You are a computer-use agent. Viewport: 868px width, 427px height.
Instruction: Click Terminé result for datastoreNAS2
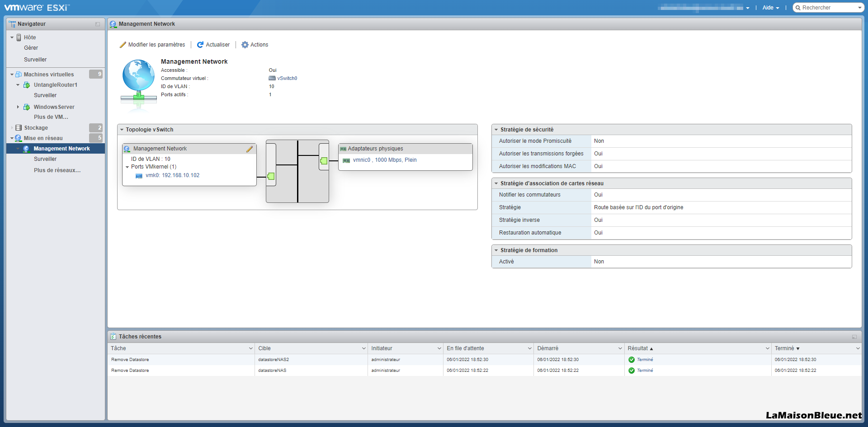click(x=645, y=360)
